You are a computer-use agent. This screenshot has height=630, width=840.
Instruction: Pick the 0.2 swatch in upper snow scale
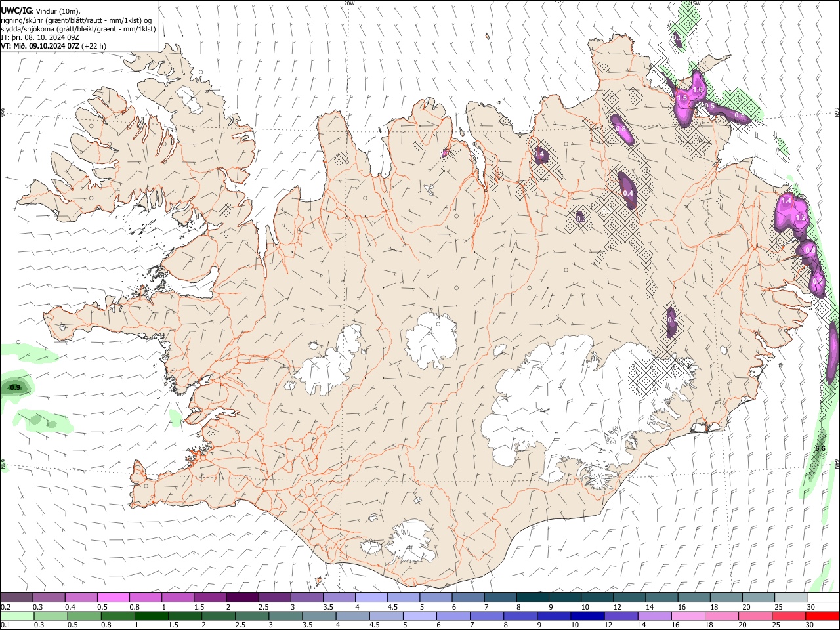click(16, 597)
